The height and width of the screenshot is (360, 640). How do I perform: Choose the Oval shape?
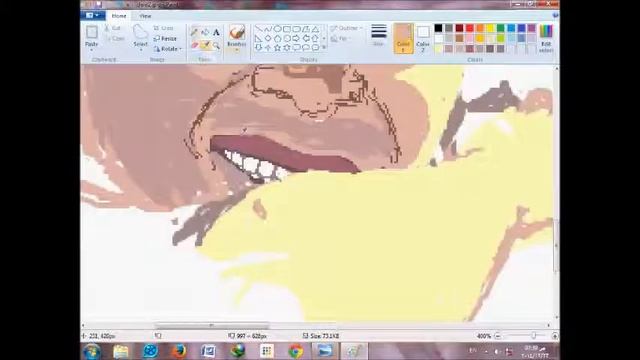(277, 29)
